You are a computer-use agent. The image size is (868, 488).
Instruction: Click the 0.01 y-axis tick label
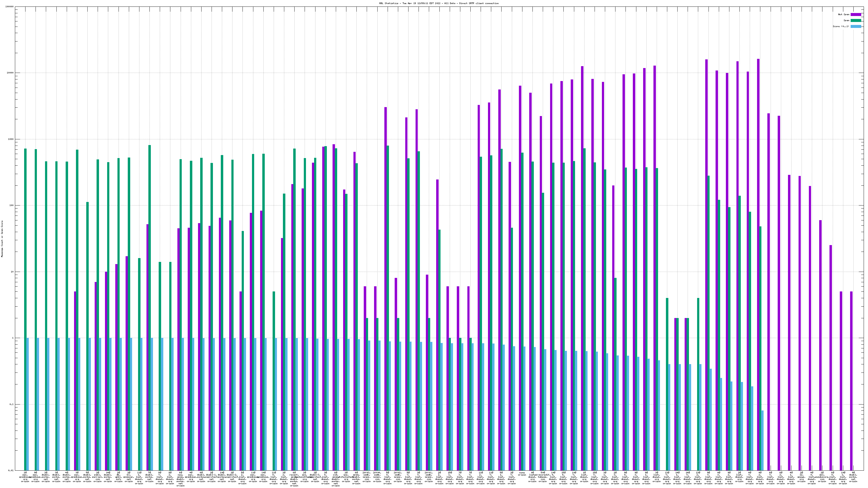(11, 470)
